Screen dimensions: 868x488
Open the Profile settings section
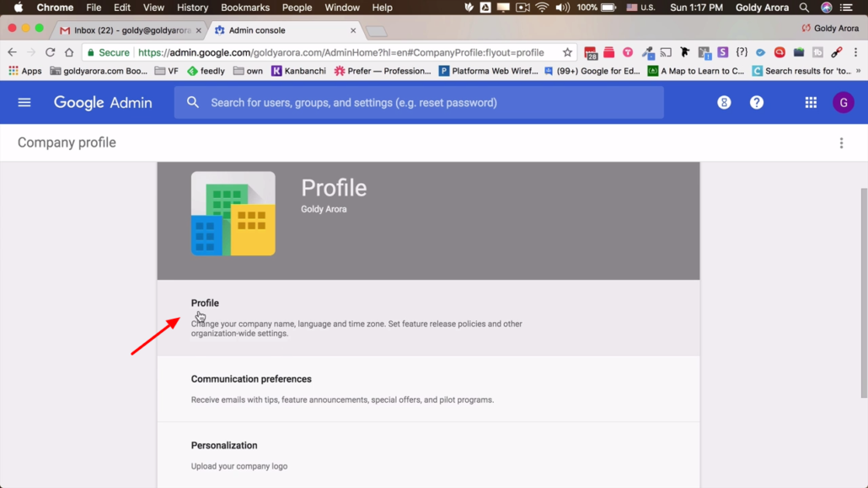point(428,318)
